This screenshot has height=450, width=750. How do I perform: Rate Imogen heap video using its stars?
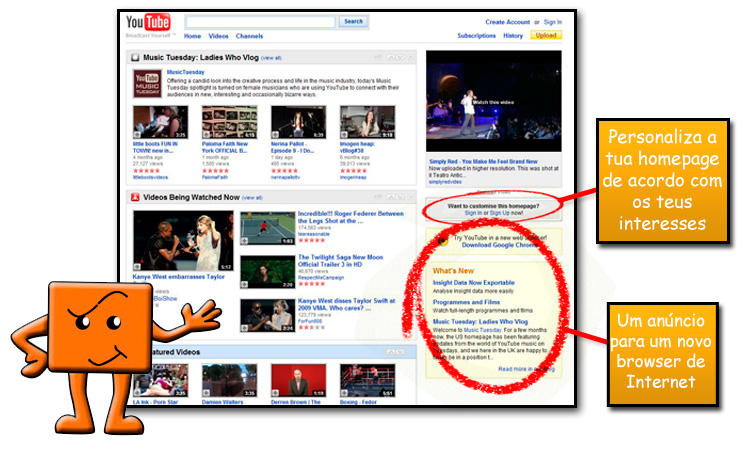pyautogui.click(x=353, y=171)
